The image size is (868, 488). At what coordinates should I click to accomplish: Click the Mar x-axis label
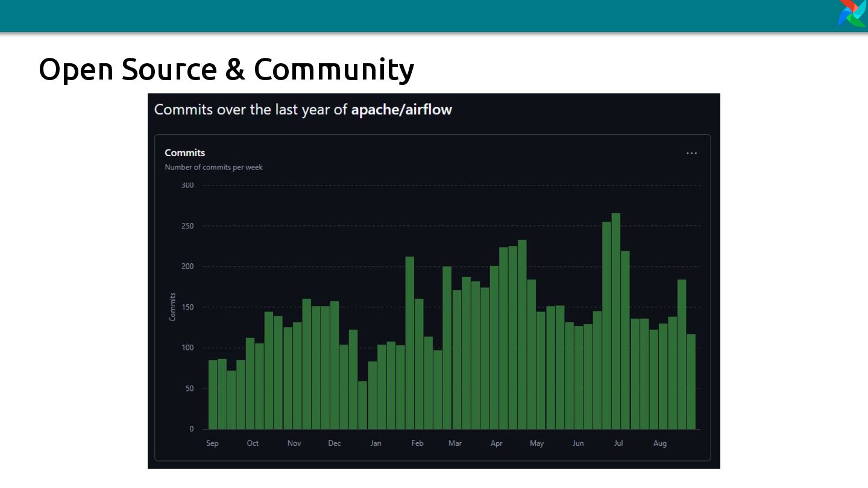pyautogui.click(x=455, y=443)
